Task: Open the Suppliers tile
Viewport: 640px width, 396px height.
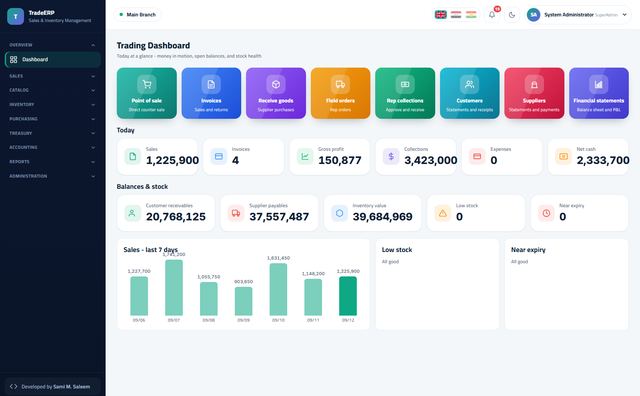Action: 534,93
